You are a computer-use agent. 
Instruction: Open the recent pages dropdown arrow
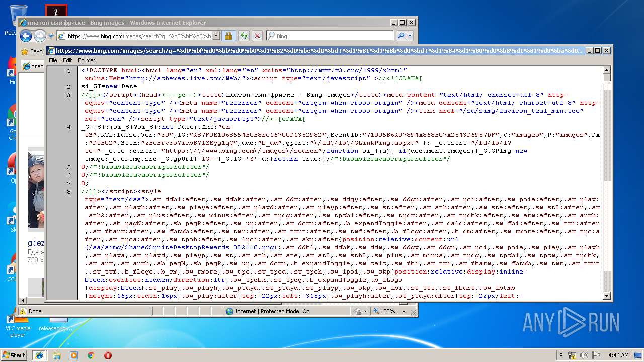51,36
